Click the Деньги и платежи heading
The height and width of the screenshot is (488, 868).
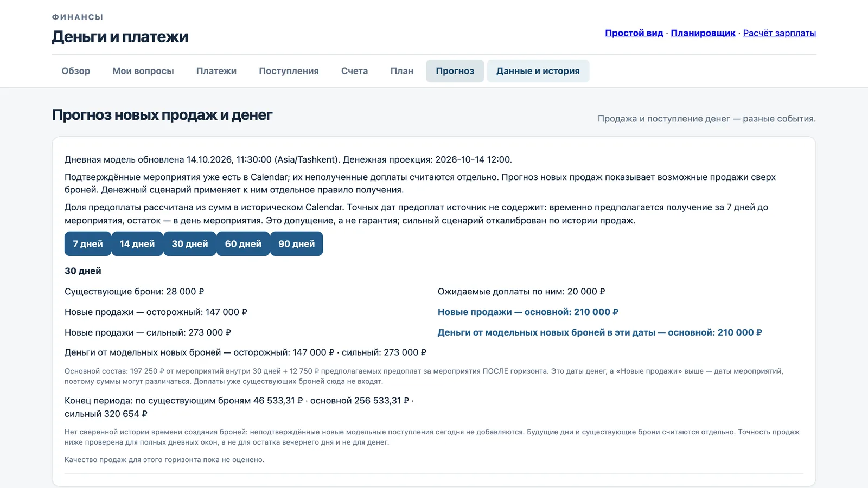[x=120, y=37]
